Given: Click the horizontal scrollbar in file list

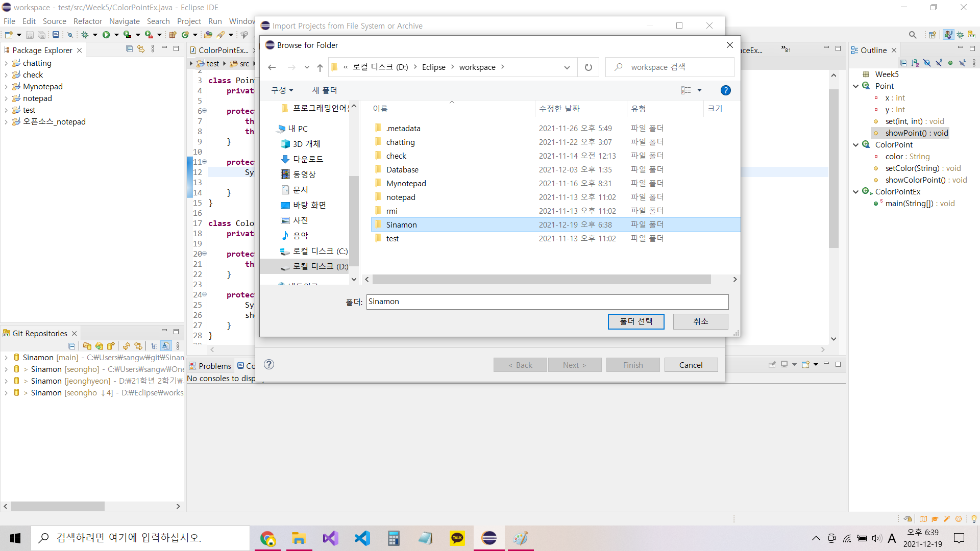Looking at the screenshot, I should 541,280.
